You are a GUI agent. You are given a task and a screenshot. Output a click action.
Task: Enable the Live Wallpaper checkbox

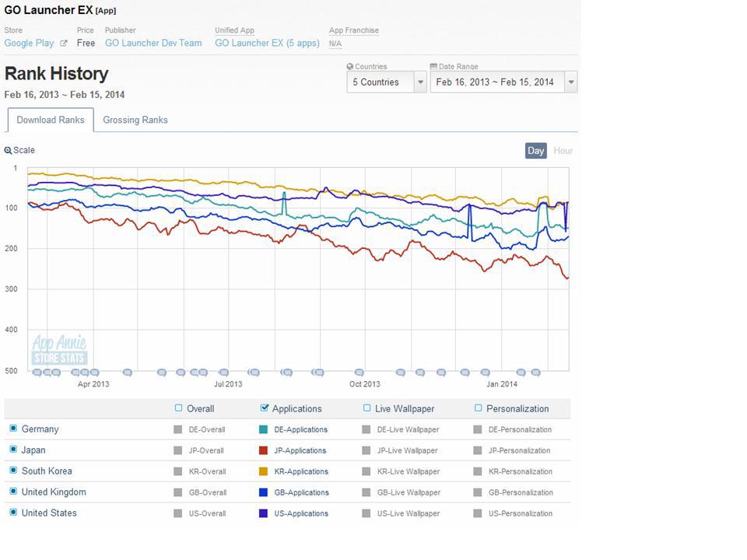(367, 408)
